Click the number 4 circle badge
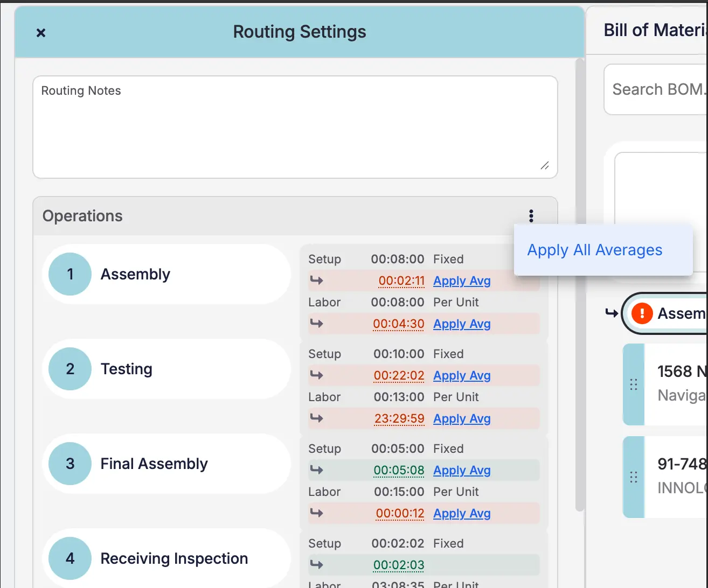Viewport: 708px width, 588px height. tap(70, 558)
